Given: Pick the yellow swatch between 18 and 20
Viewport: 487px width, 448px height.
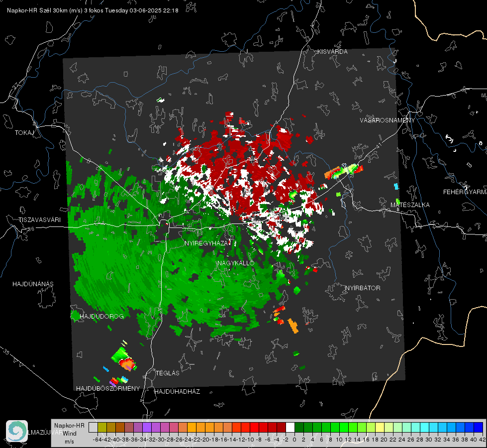Looking at the screenshot, I should coord(380,427).
